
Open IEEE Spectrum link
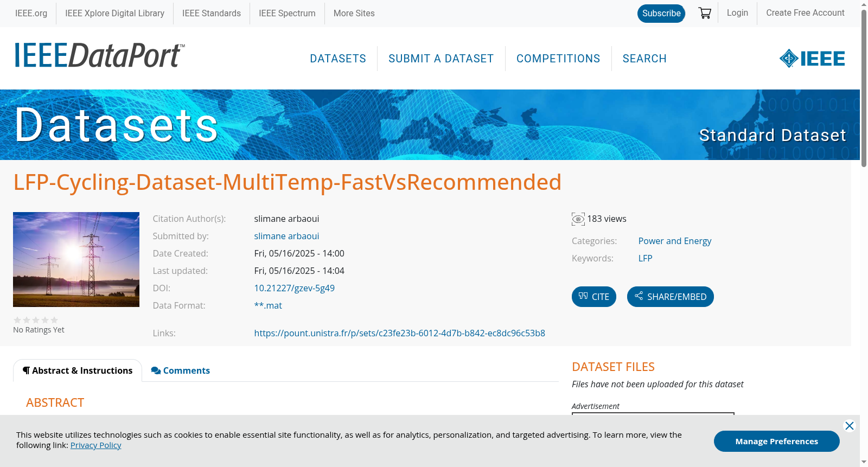pyautogui.click(x=287, y=13)
